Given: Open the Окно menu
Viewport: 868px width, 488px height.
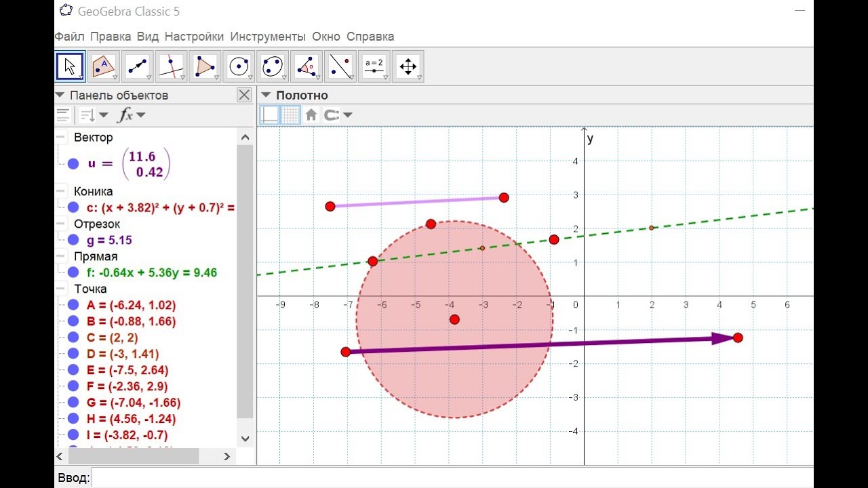Looking at the screenshot, I should coord(326,37).
